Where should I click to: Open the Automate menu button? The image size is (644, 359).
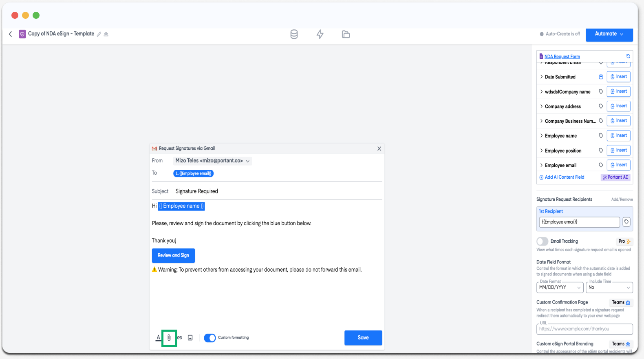pos(609,34)
